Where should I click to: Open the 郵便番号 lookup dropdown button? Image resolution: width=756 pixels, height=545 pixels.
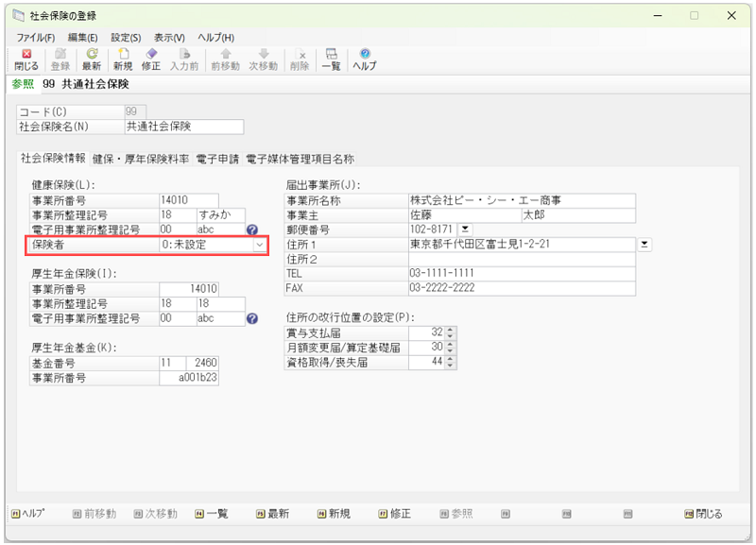click(465, 229)
